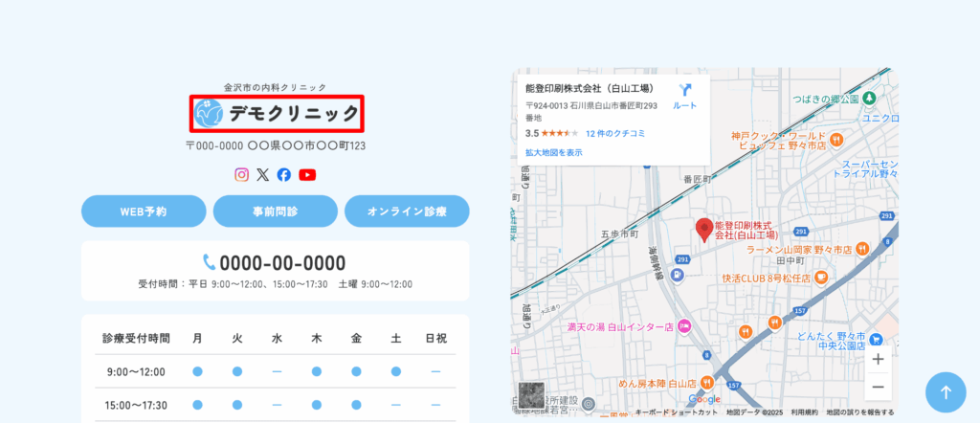Open the X (Twitter) icon link
This screenshot has width=980, height=423.
point(263,174)
